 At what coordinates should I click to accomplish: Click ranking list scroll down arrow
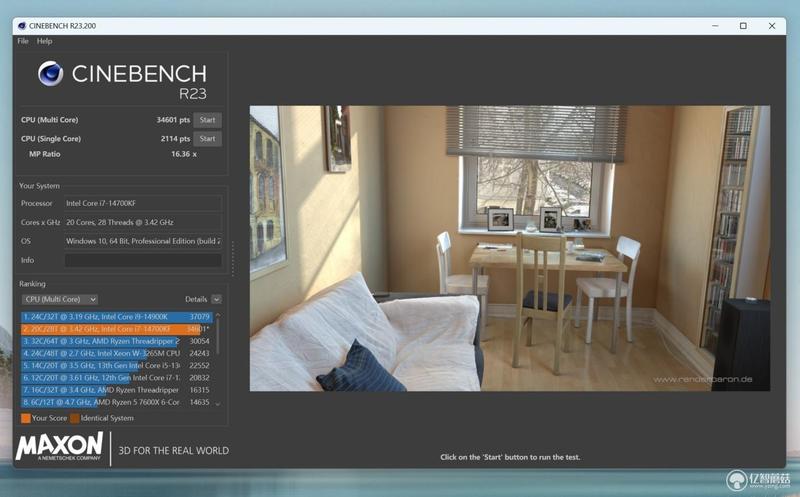218,404
